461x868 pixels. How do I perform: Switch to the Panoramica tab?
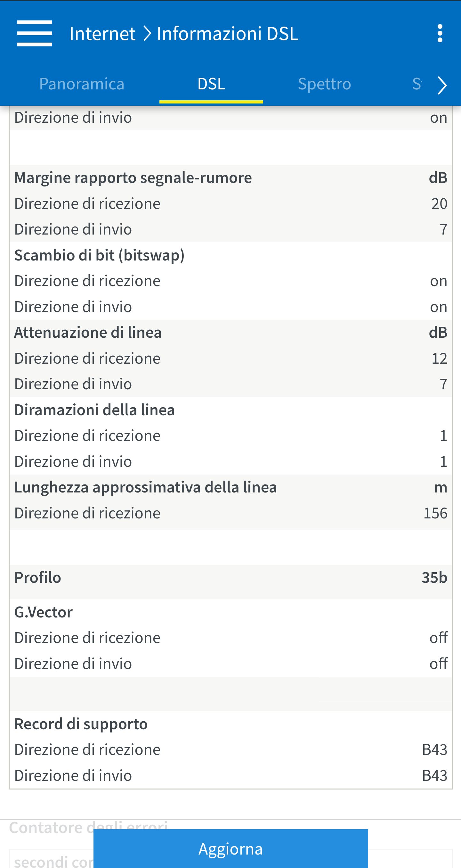point(82,84)
